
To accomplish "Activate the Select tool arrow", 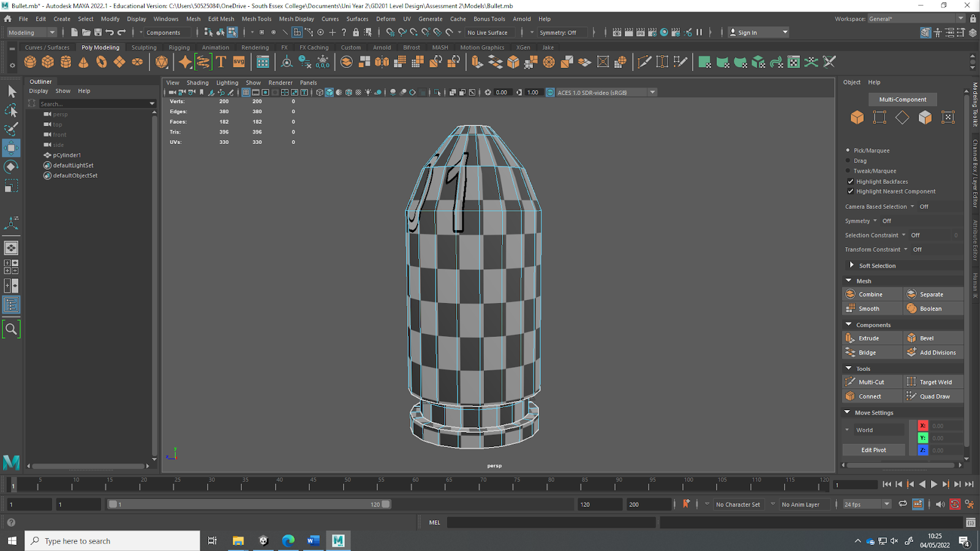I will (11, 92).
